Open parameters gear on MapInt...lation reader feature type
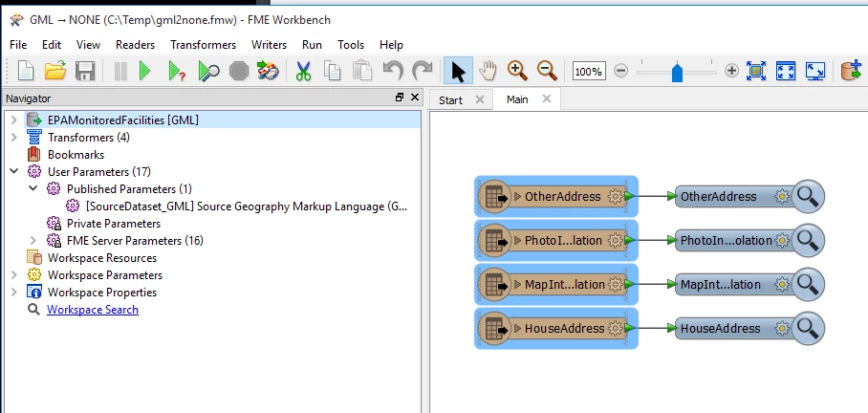 coord(615,285)
